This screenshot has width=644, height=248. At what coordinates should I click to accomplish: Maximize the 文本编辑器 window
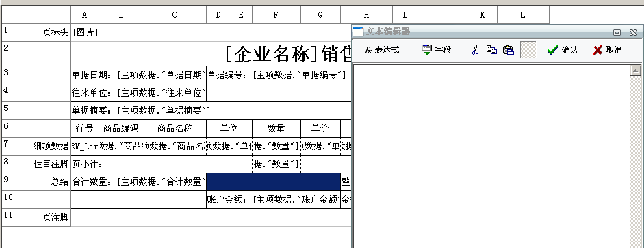point(617,32)
